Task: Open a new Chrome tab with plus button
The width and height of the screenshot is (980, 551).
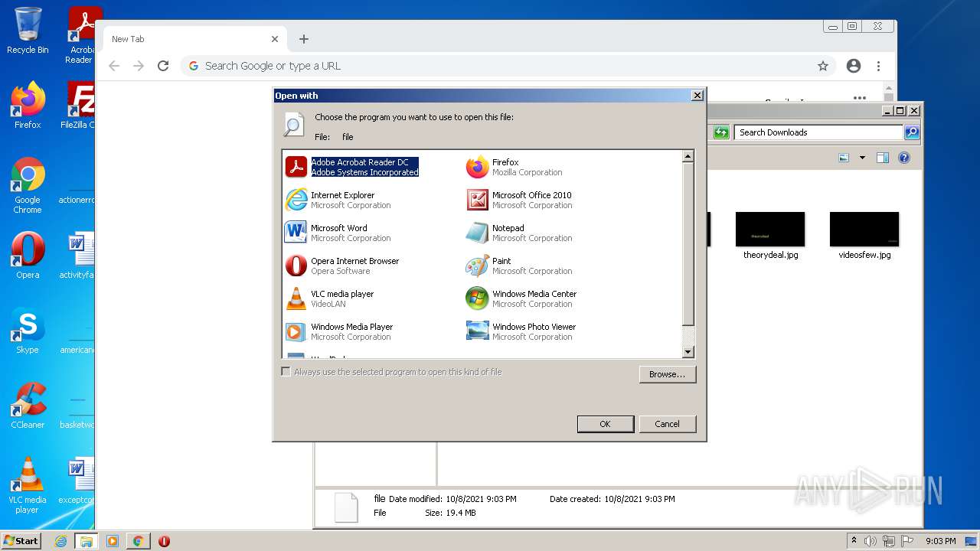Action: (304, 39)
